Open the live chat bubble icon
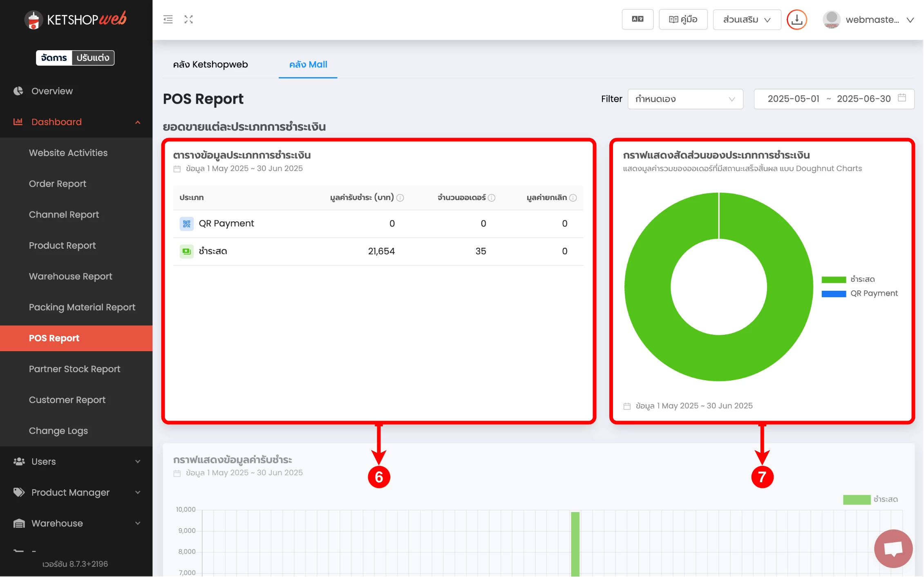924x577 pixels. pyautogui.click(x=893, y=548)
